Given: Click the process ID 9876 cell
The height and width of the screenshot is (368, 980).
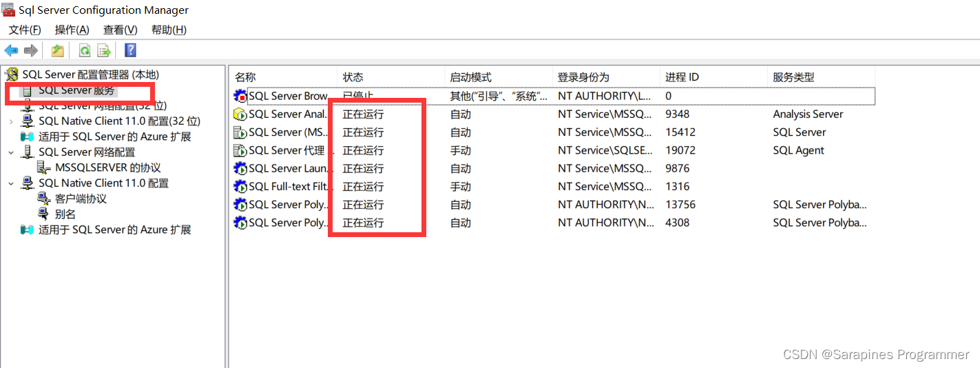Looking at the screenshot, I should tap(678, 168).
